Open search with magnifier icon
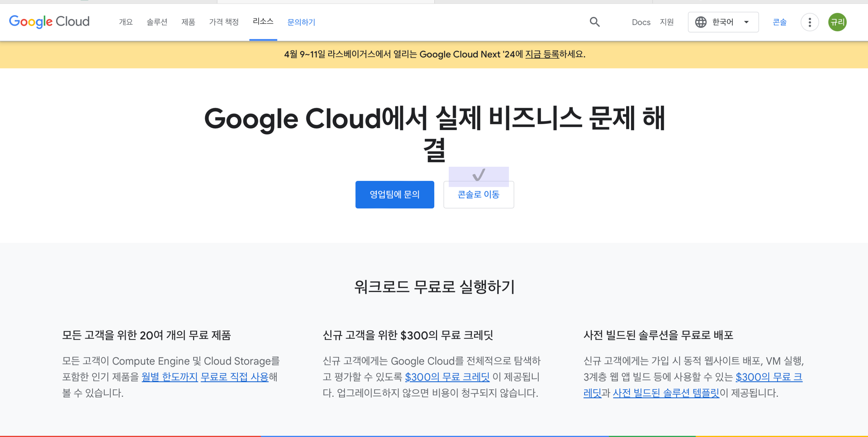The width and height of the screenshot is (868, 437). (594, 22)
